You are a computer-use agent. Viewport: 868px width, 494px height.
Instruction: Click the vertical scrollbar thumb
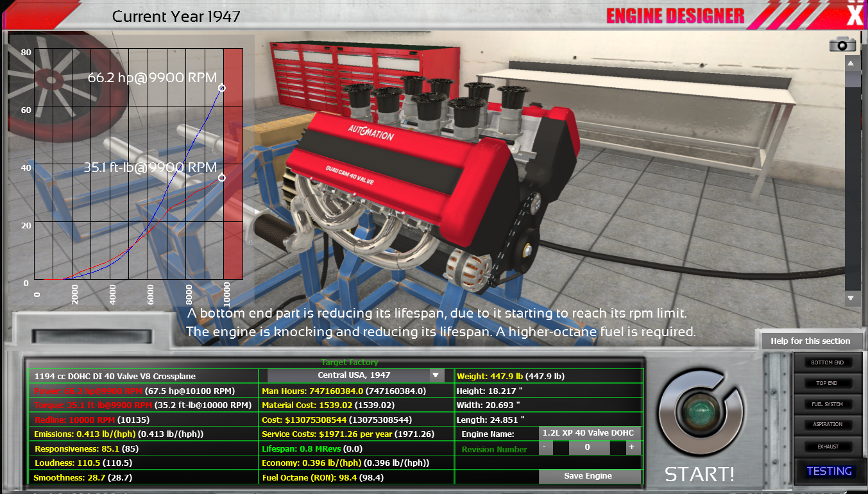pos(853,79)
